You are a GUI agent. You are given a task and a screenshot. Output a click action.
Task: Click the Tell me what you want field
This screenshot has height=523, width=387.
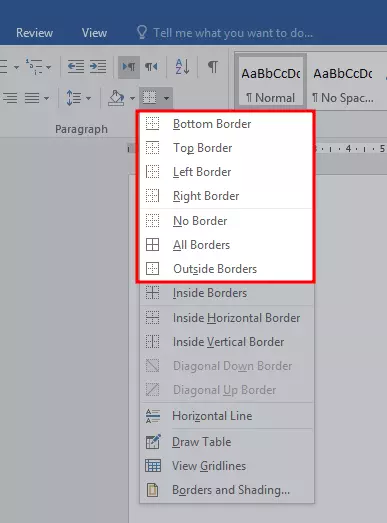point(233,33)
